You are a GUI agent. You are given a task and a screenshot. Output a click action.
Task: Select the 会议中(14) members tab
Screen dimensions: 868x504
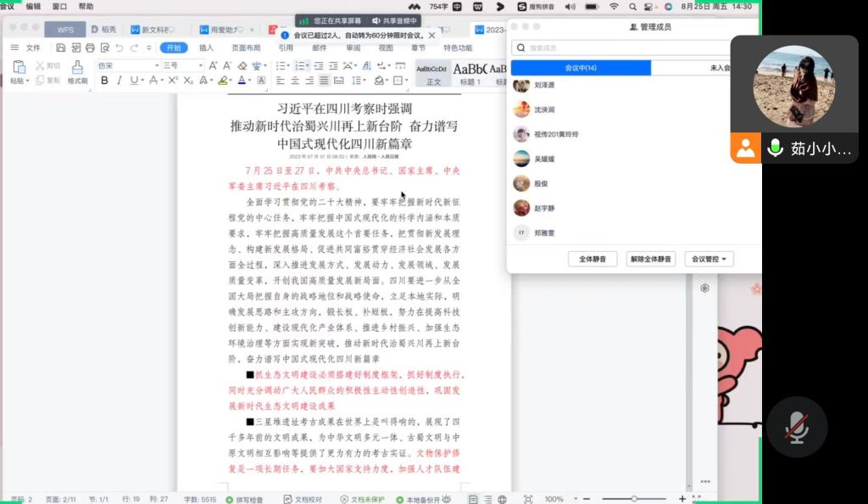pyautogui.click(x=581, y=68)
